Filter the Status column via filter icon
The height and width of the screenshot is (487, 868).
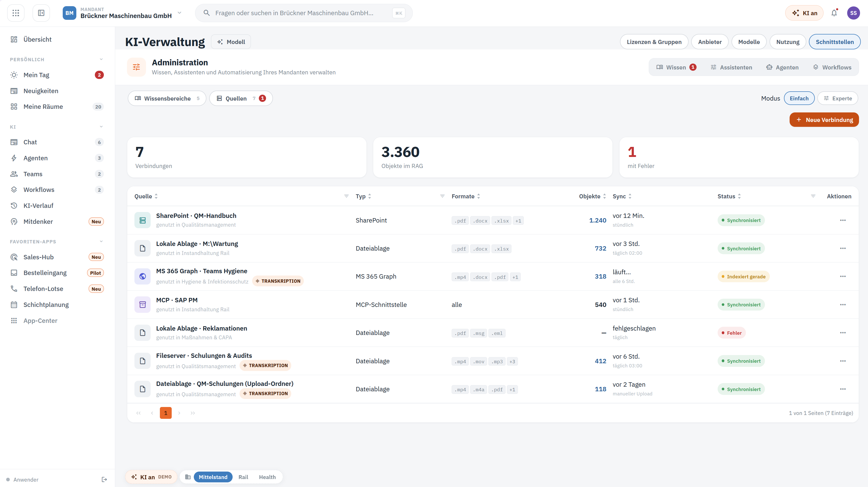click(x=813, y=196)
